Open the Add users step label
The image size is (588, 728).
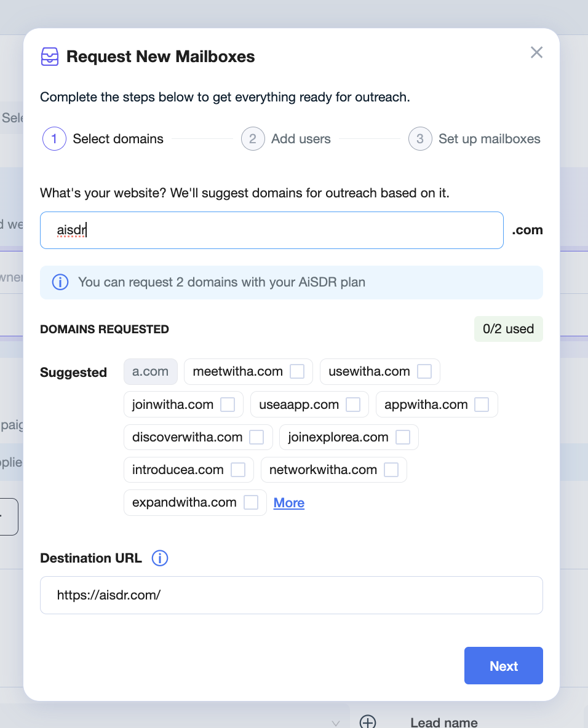coord(301,139)
